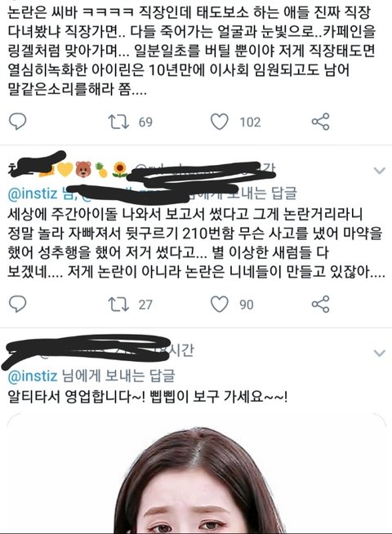Retweet the tweet with 69 retweets
392x534 pixels.
tap(118, 122)
